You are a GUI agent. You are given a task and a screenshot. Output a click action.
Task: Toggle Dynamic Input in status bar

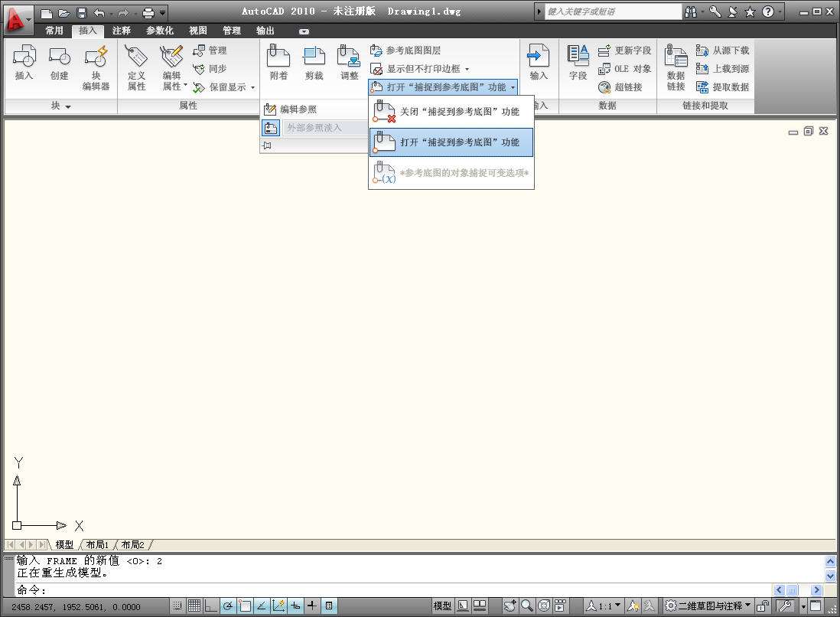pyautogui.click(x=295, y=606)
